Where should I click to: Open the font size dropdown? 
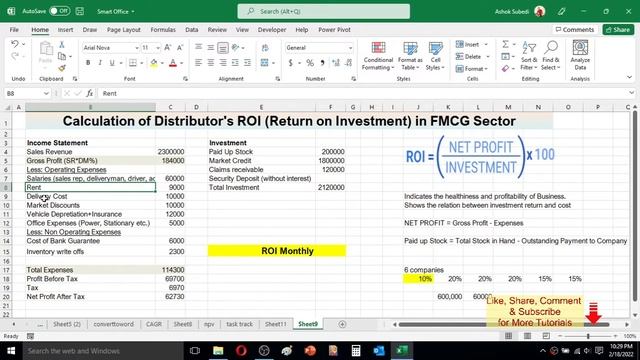pyautogui.click(x=158, y=48)
